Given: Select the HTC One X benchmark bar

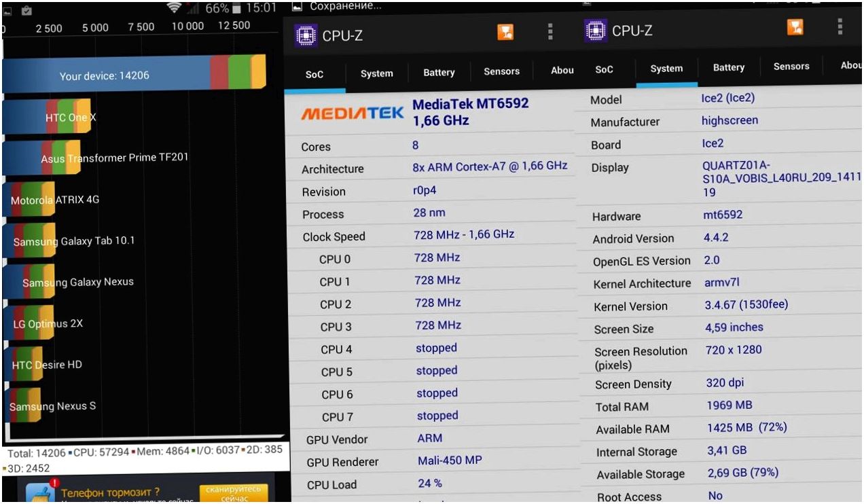Looking at the screenshot, I should pos(47,117).
